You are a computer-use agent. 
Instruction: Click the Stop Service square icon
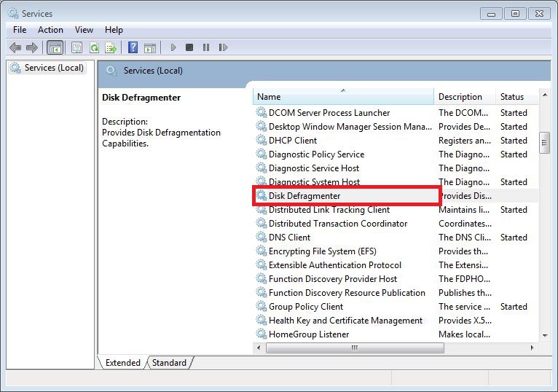point(189,47)
